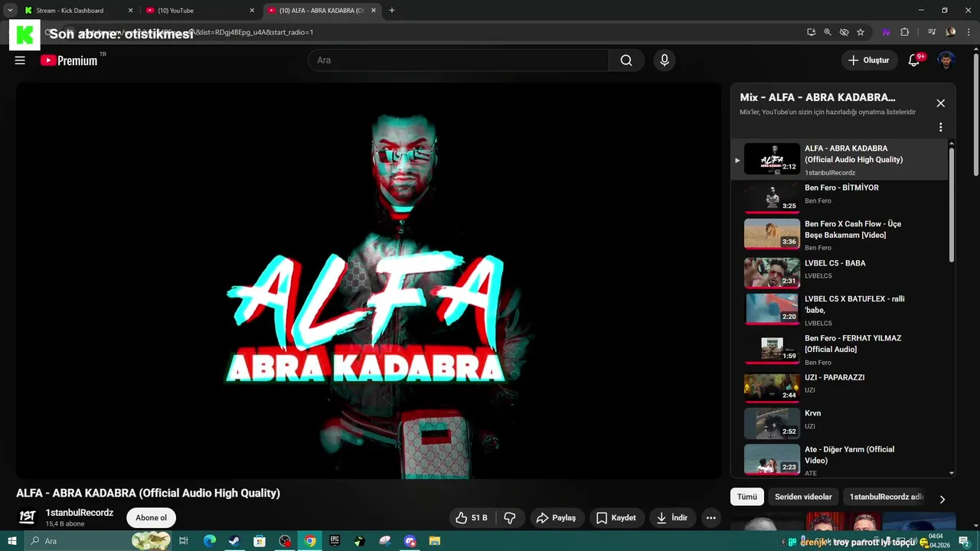Start voice search with the microphone
Image resolution: width=980 pixels, height=551 pixels.
[x=665, y=60]
